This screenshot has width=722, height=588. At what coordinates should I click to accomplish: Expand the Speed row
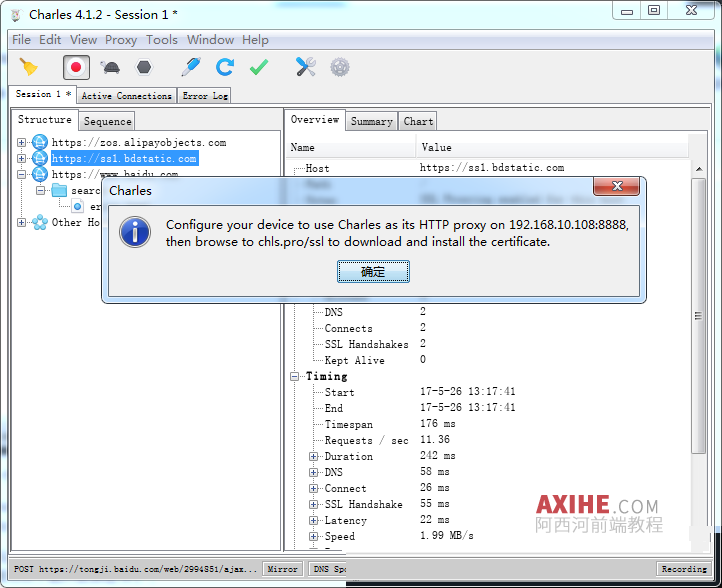pos(314,536)
